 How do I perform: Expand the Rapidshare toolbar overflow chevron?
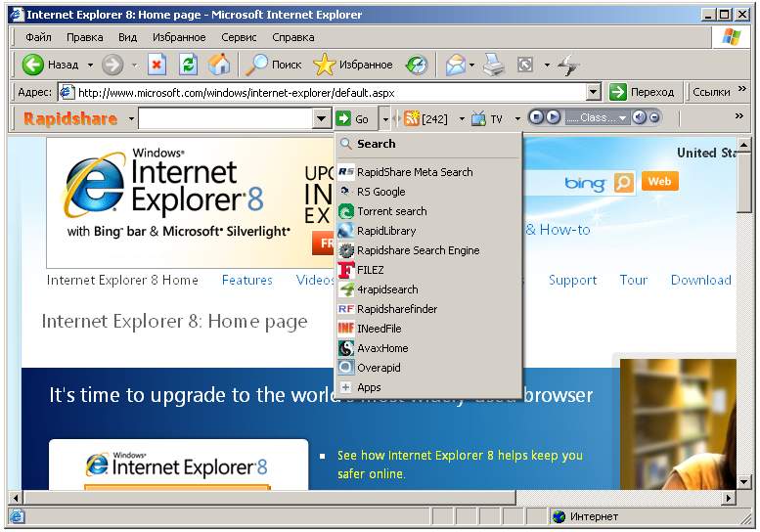click(739, 115)
